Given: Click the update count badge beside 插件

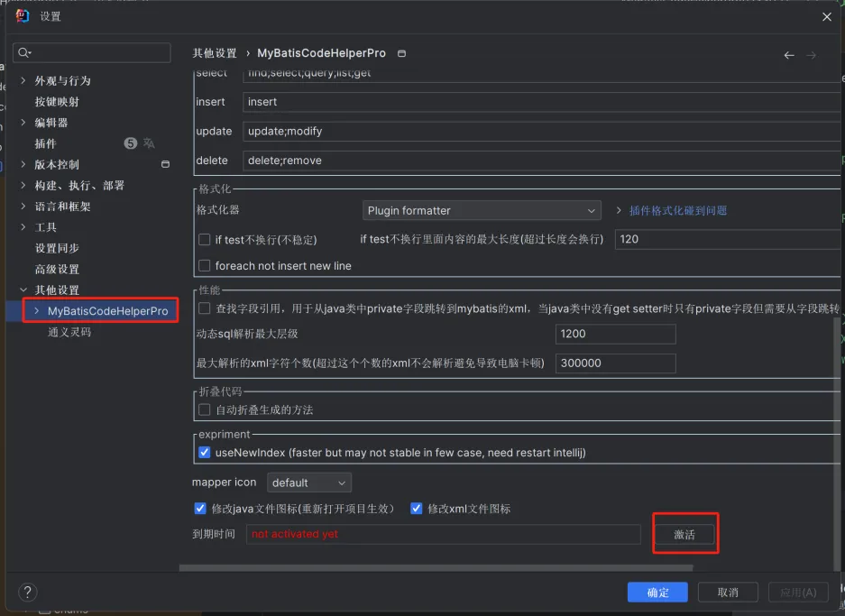Looking at the screenshot, I should 131,143.
